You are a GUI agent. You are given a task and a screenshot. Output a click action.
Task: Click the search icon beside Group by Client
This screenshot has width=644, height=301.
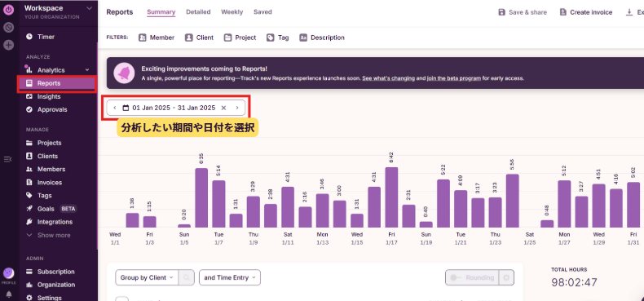point(187,277)
